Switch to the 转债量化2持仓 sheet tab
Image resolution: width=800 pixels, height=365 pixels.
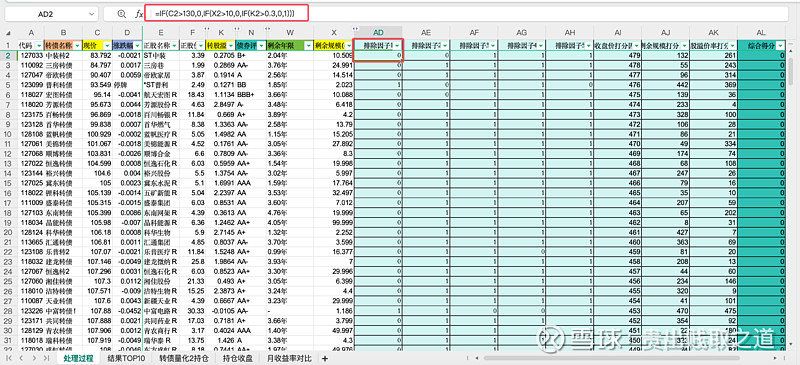pyautogui.click(x=184, y=358)
